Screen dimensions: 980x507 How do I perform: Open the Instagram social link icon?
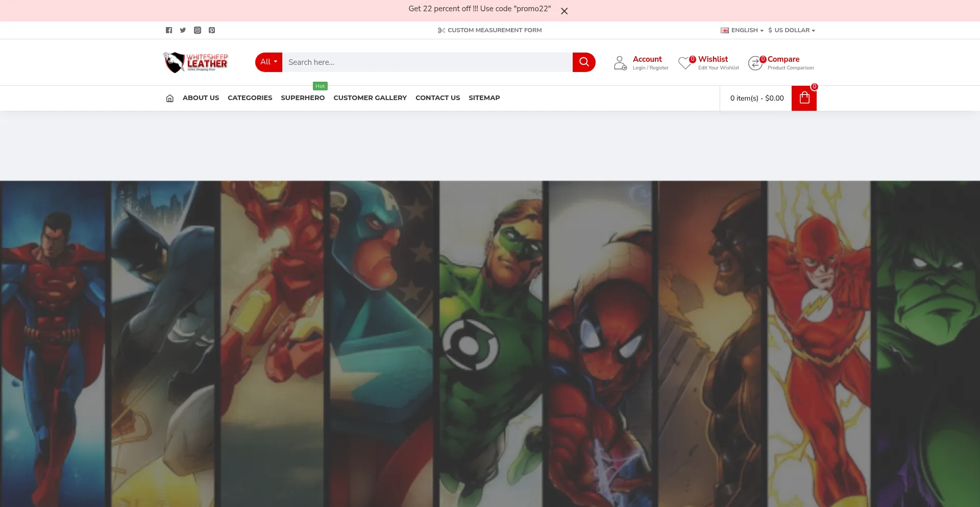click(198, 30)
